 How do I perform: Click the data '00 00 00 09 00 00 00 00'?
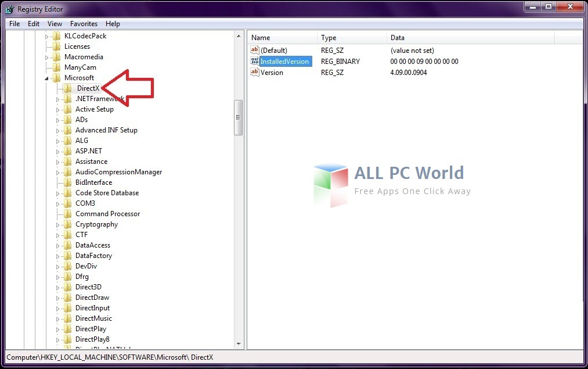(424, 61)
